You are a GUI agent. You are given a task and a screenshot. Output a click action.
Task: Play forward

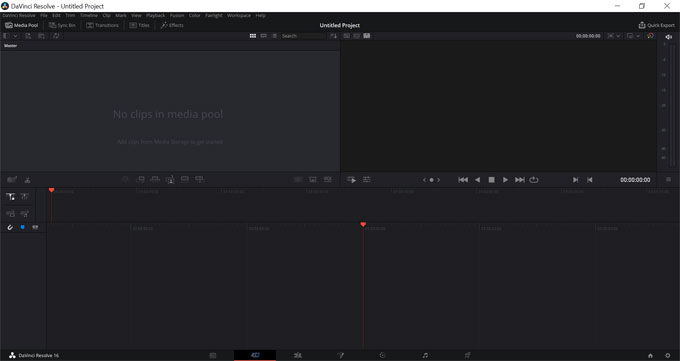tap(505, 180)
